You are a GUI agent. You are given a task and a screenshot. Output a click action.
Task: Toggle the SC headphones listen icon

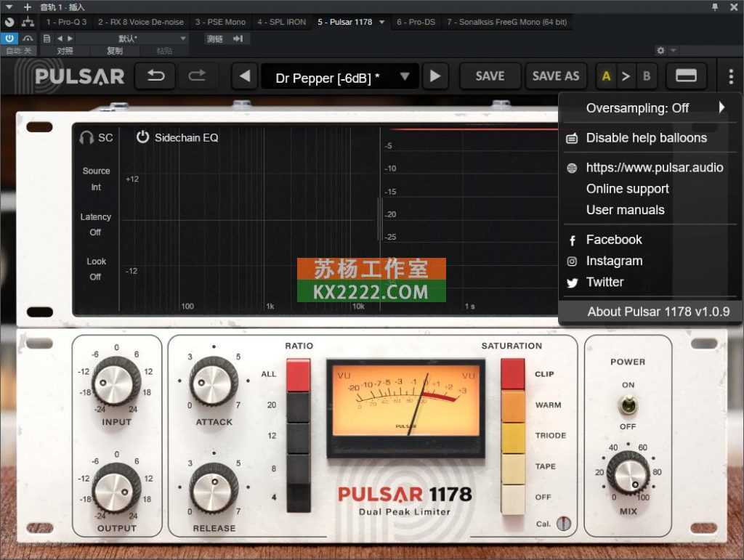tap(86, 137)
